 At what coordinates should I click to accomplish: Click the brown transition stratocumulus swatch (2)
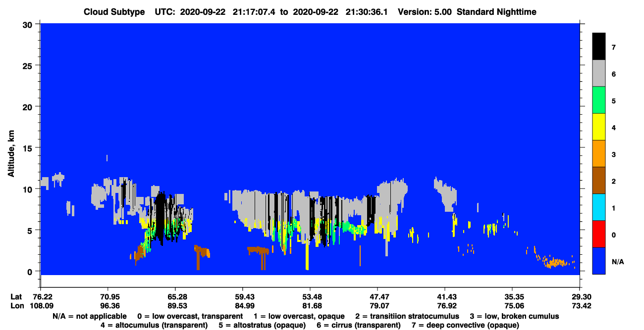click(599, 180)
